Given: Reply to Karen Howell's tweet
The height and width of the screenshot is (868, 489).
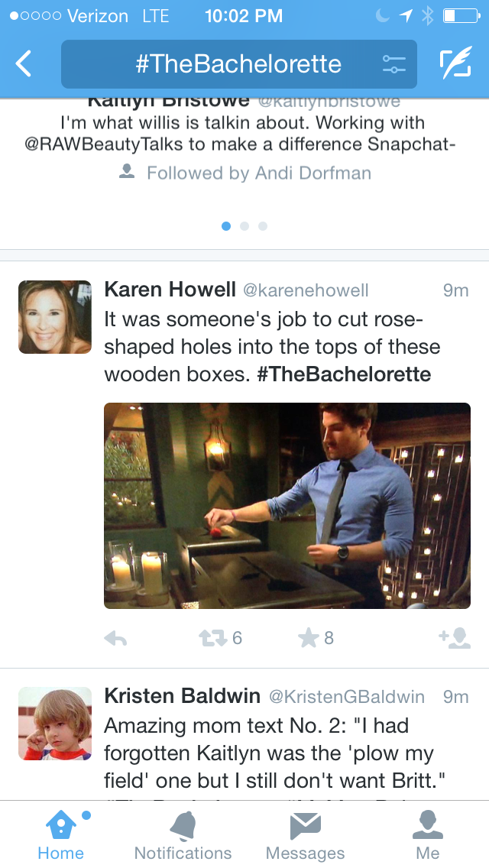Looking at the screenshot, I should (x=115, y=639).
